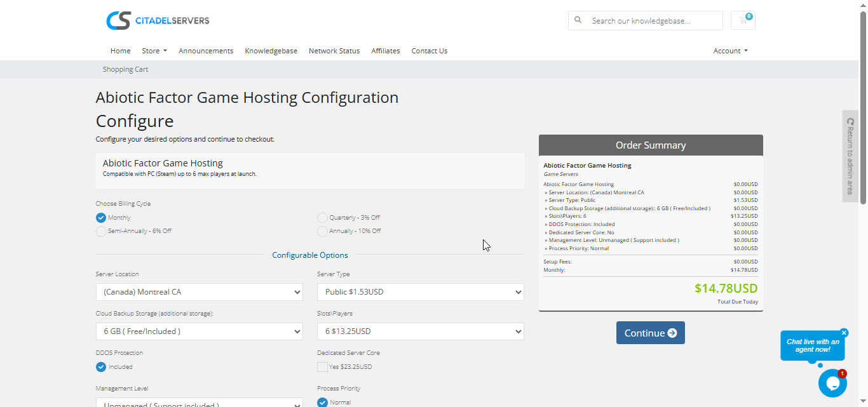Click the Citadel Servers logo

[x=158, y=20]
